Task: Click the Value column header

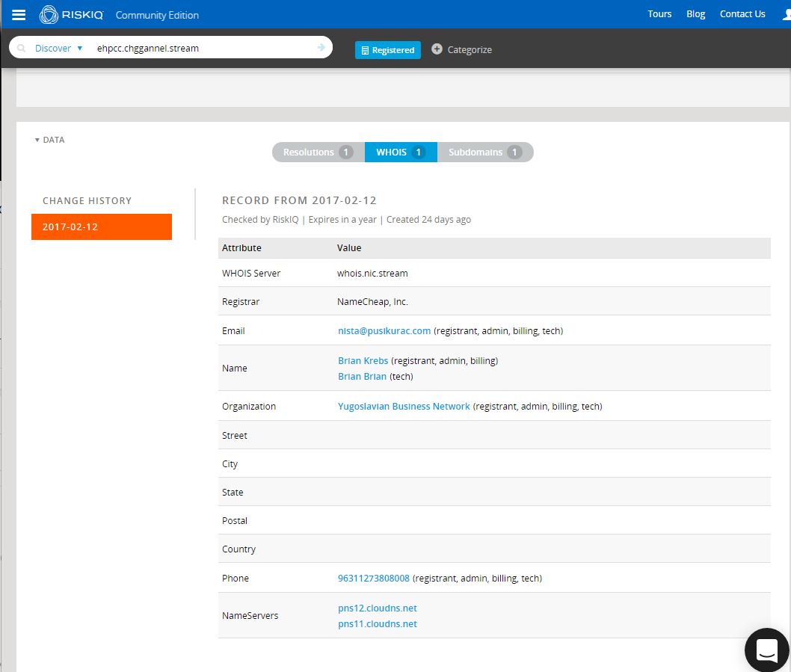Action: 349,247
